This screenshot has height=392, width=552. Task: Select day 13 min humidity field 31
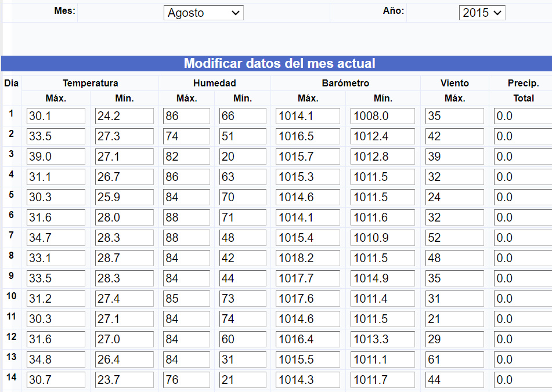click(x=243, y=360)
